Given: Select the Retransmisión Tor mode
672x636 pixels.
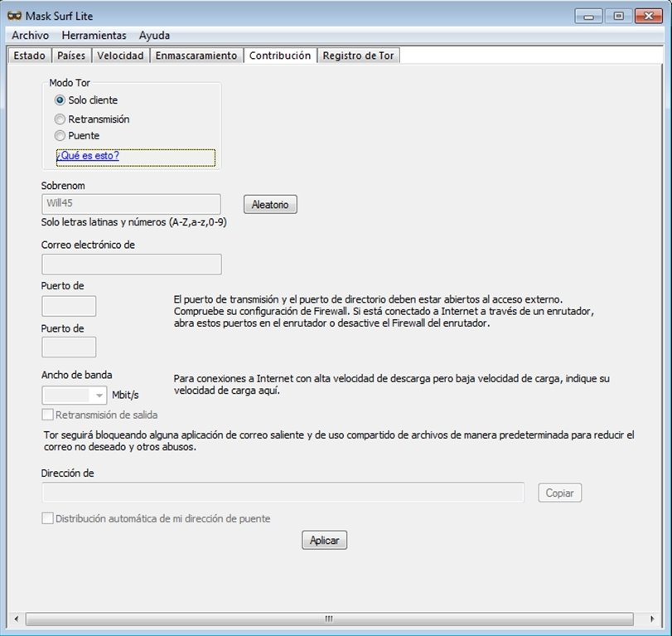Looking at the screenshot, I should tap(60, 119).
